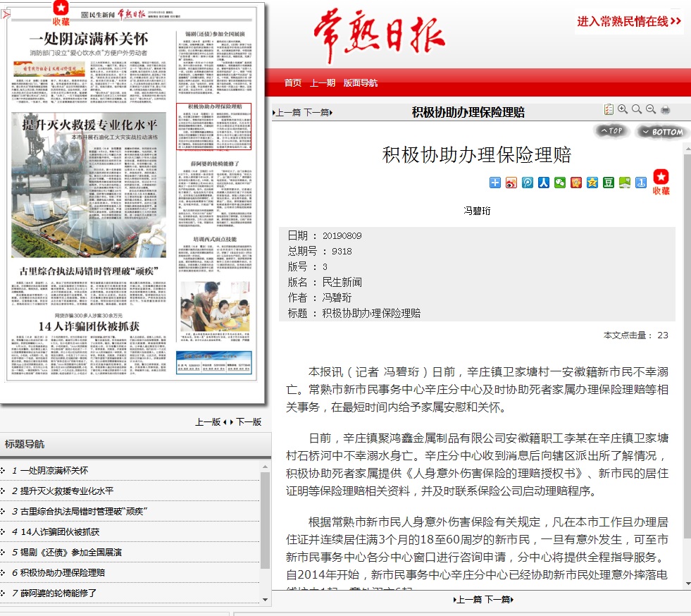Click the article content scrollbar thumb
The width and height of the screenshot is (691, 616).
pos(687,346)
